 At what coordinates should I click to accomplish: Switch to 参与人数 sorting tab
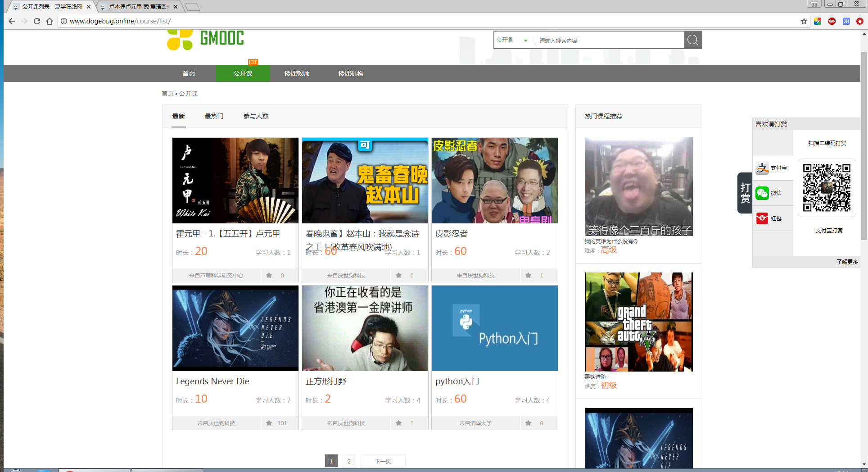coord(256,116)
